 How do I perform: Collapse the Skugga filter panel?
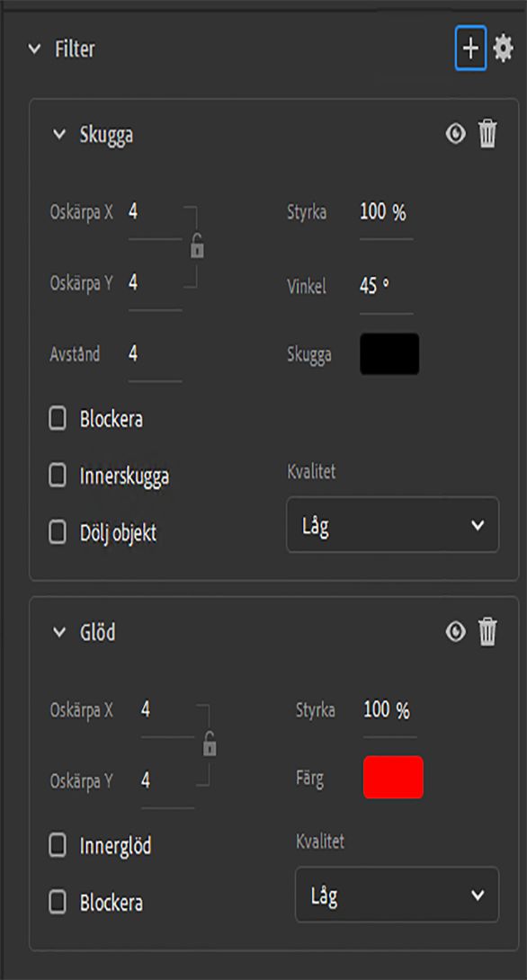(58, 131)
